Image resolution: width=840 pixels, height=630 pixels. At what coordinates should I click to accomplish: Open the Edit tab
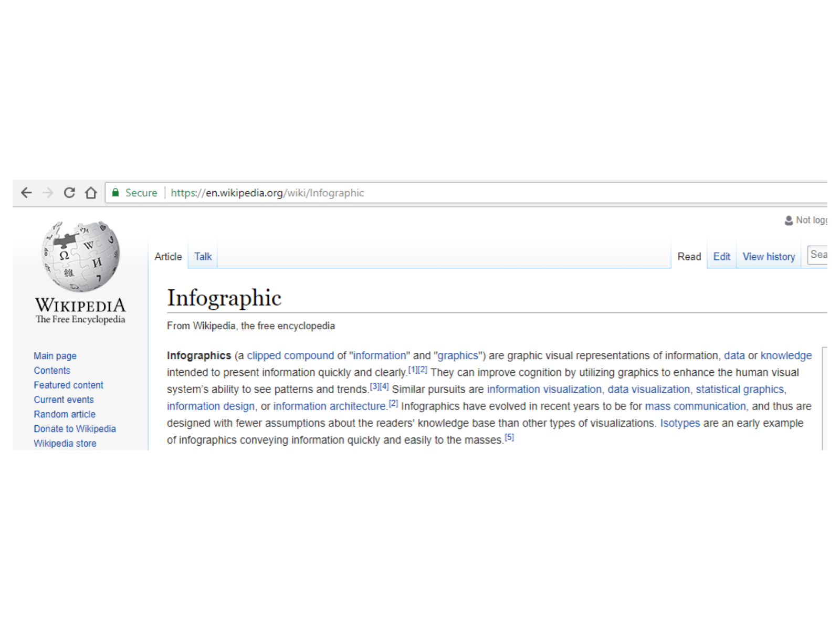click(721, 257)
